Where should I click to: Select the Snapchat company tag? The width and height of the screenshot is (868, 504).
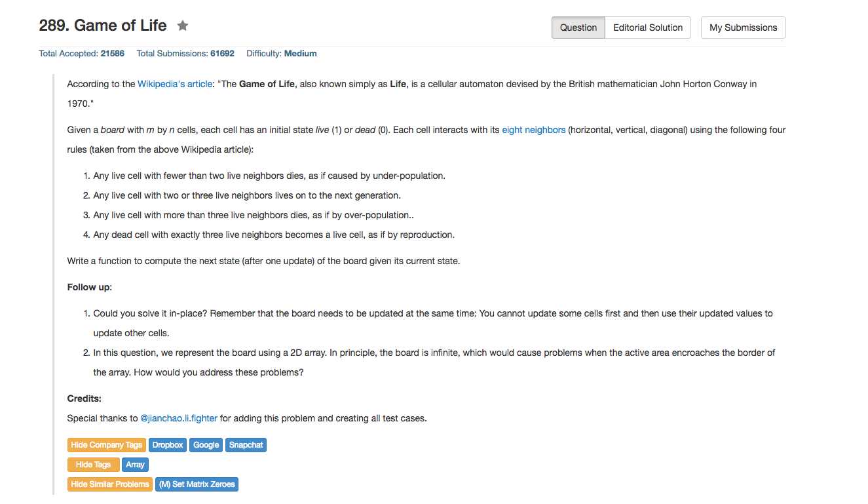click(246, 445)
